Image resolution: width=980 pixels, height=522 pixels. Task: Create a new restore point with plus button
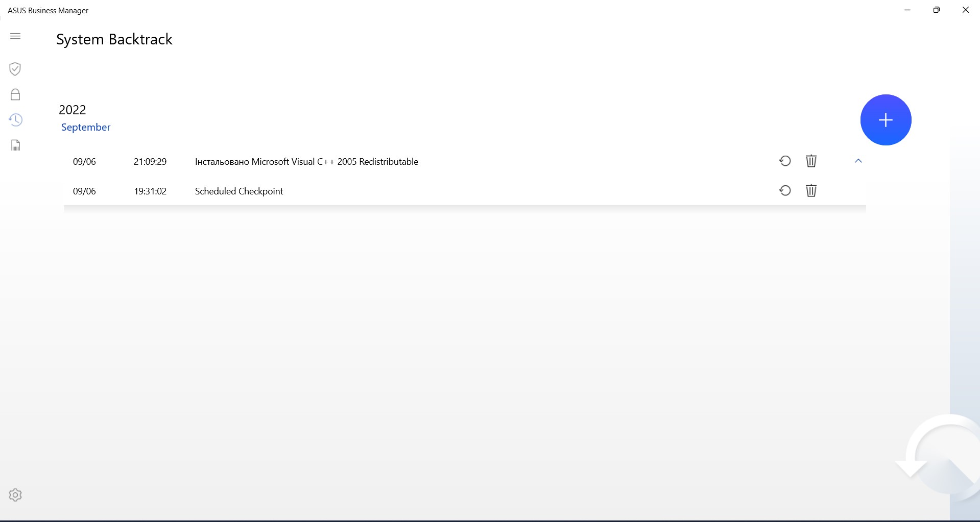pyautogui.click(x=886, y=120)
